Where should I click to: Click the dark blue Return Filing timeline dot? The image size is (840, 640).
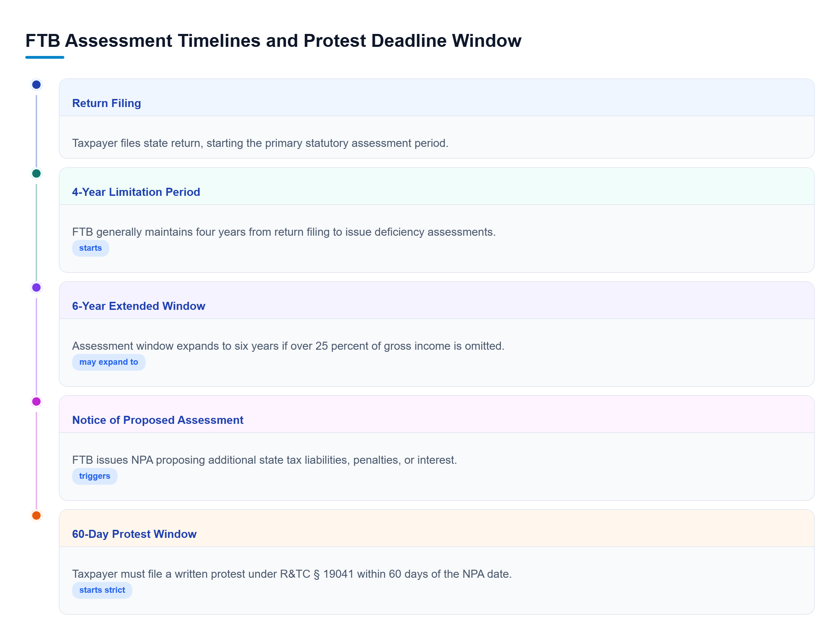tap(36, 85)
